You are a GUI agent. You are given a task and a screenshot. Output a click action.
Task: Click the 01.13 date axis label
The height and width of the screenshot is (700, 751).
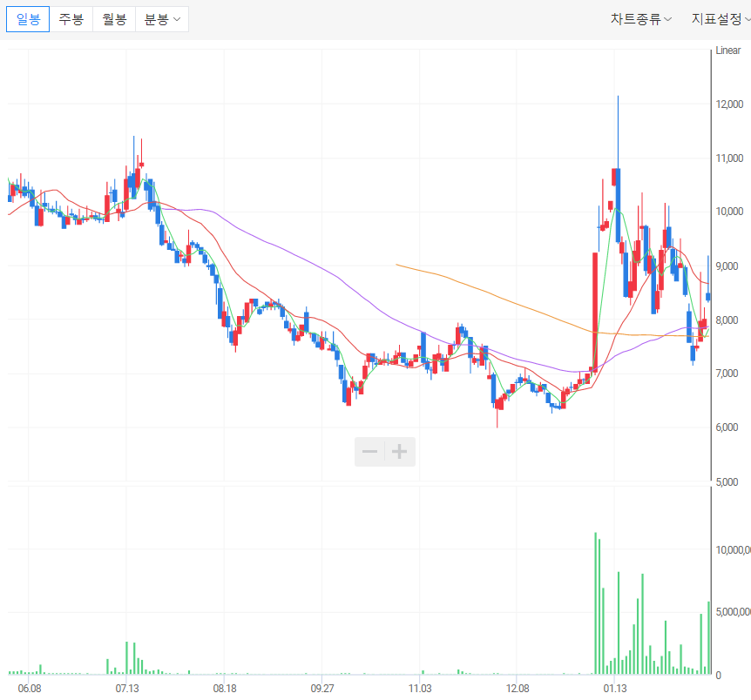coord(615,689)
